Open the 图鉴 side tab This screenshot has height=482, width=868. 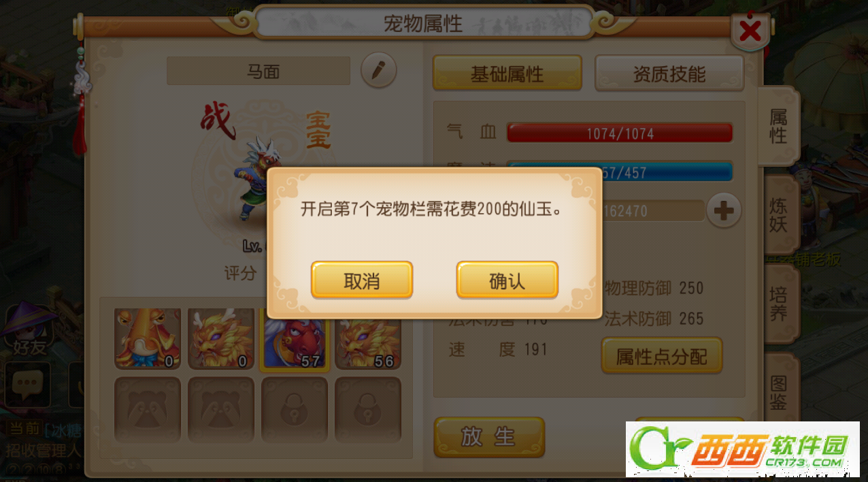779,391
